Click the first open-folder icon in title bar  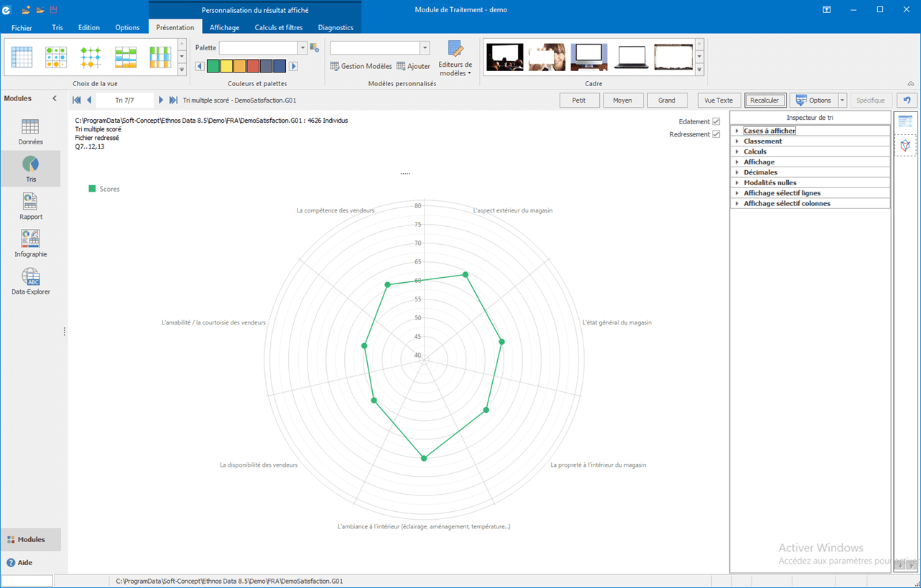pyautogui.click(x=27, y=10)
